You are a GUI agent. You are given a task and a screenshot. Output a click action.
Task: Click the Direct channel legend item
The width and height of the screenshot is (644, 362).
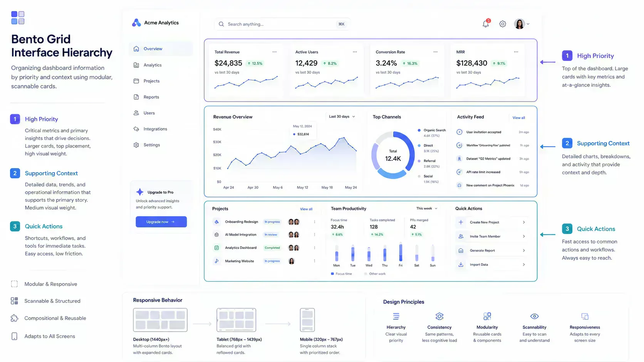coord(428,148)
